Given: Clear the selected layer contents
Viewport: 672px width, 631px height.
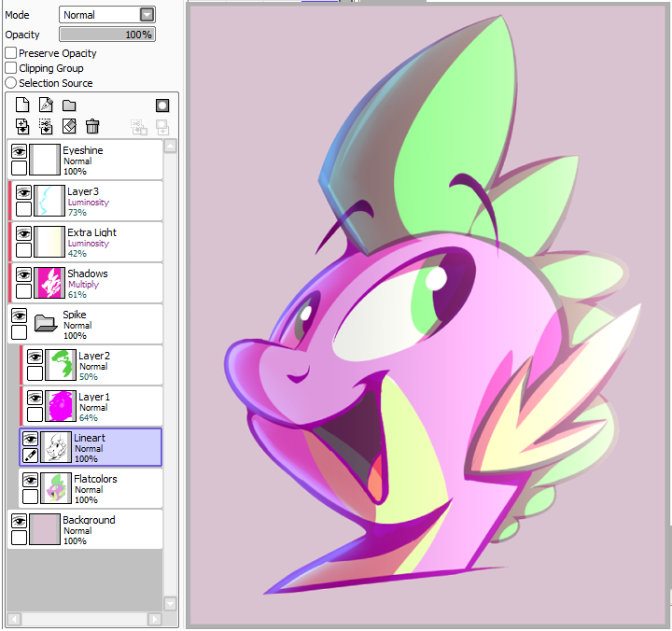Looking at the screenshot, I should [x=69, y=126].
